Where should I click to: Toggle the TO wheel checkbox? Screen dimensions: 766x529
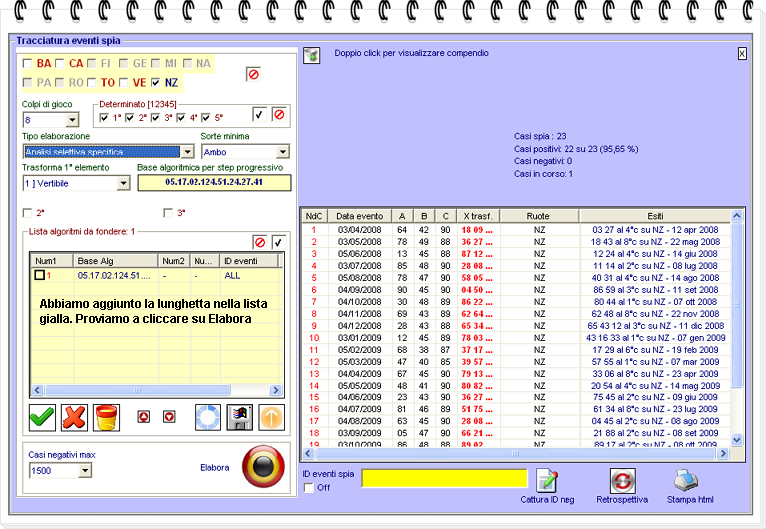[91, 83]
